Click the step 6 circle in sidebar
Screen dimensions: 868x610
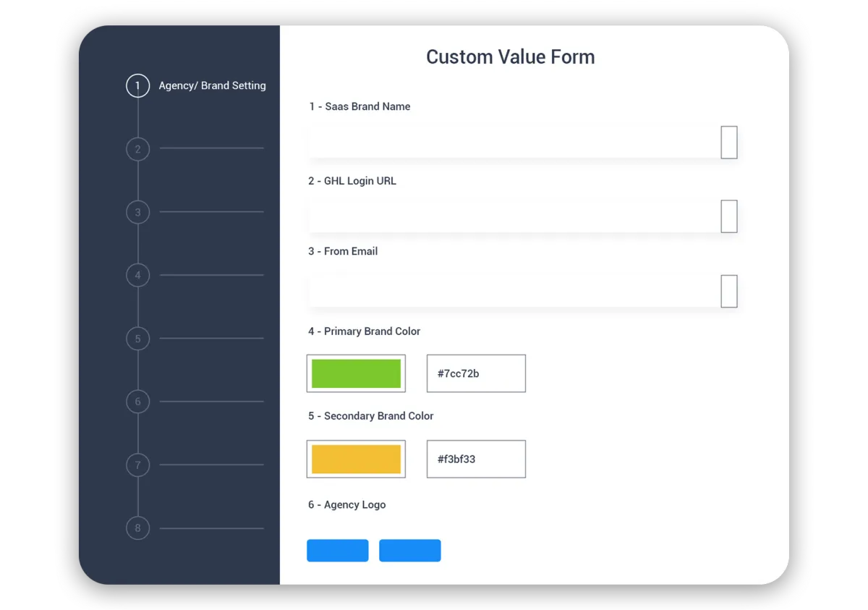(137, 402)
